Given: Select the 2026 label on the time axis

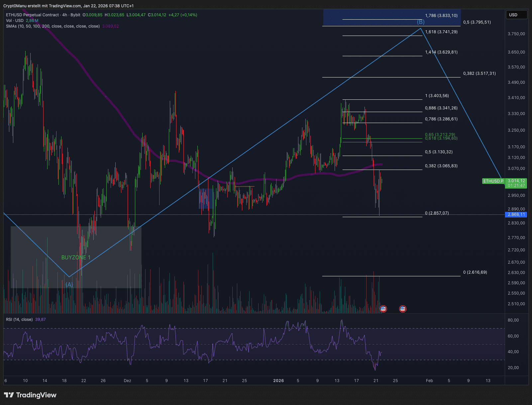Looking at the screenshot, I should click(278, 381).
